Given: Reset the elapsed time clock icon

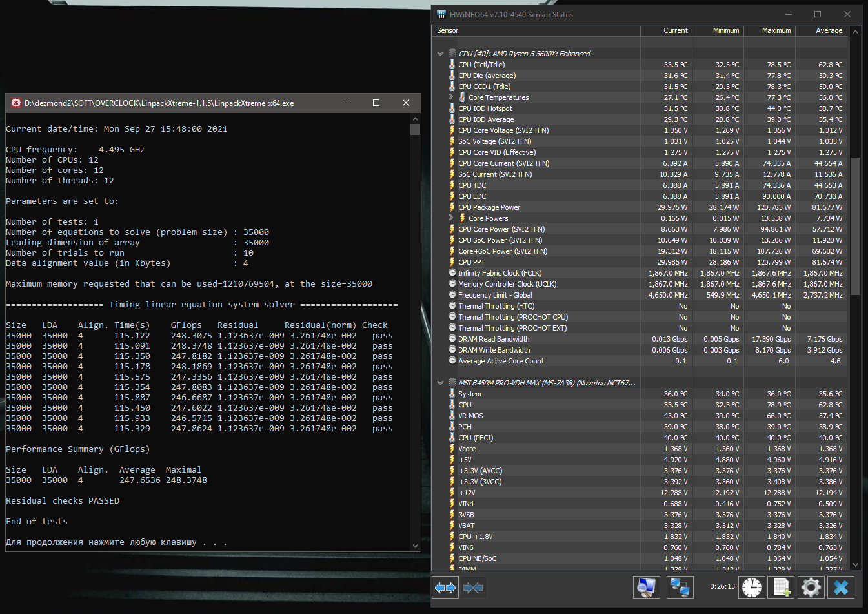Looking at the screenshot, I should click(x=751, y=587).
